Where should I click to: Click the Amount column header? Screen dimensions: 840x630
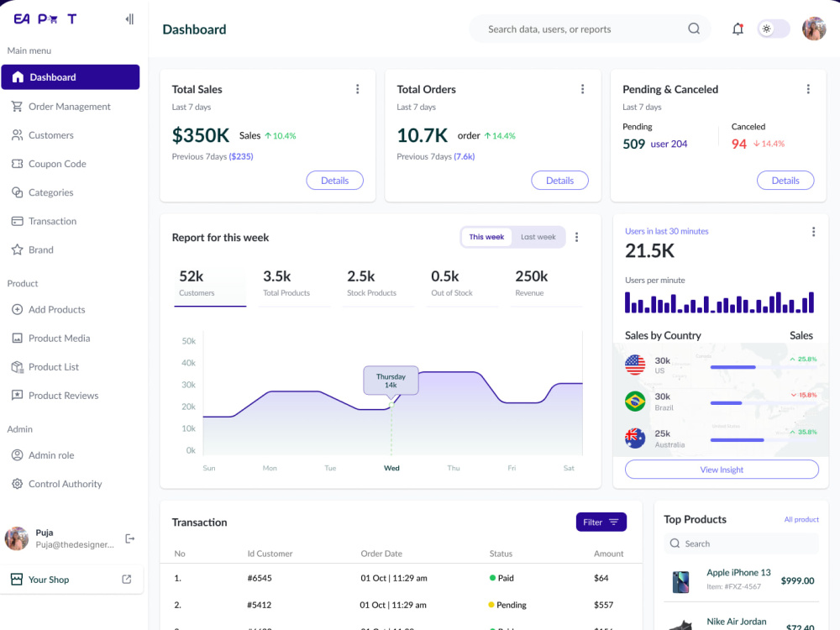tap(608, 554)
